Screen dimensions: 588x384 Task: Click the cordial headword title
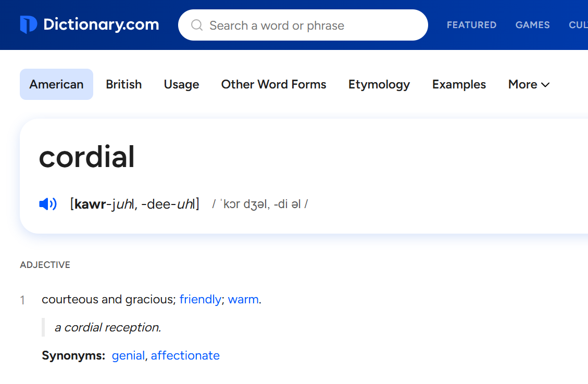point(87,157)
